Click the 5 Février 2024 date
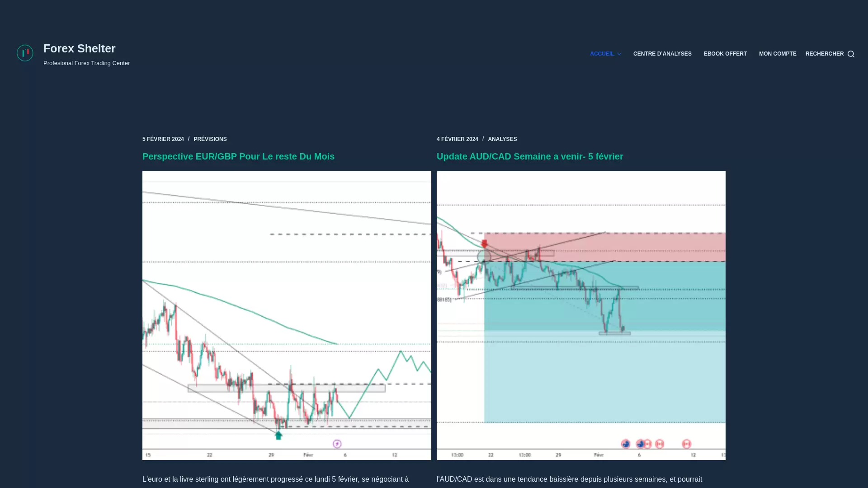This screenshot has height=488, width=868. (163, 139)
